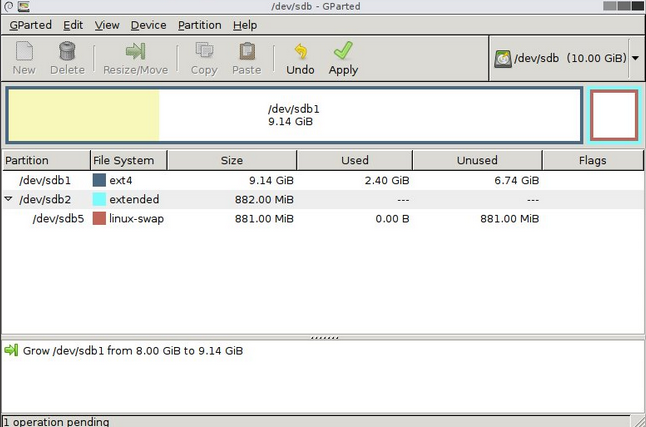Click the New partition toolbar icon
This screenshot has width=646, height=427.
[x=24, y=52]
